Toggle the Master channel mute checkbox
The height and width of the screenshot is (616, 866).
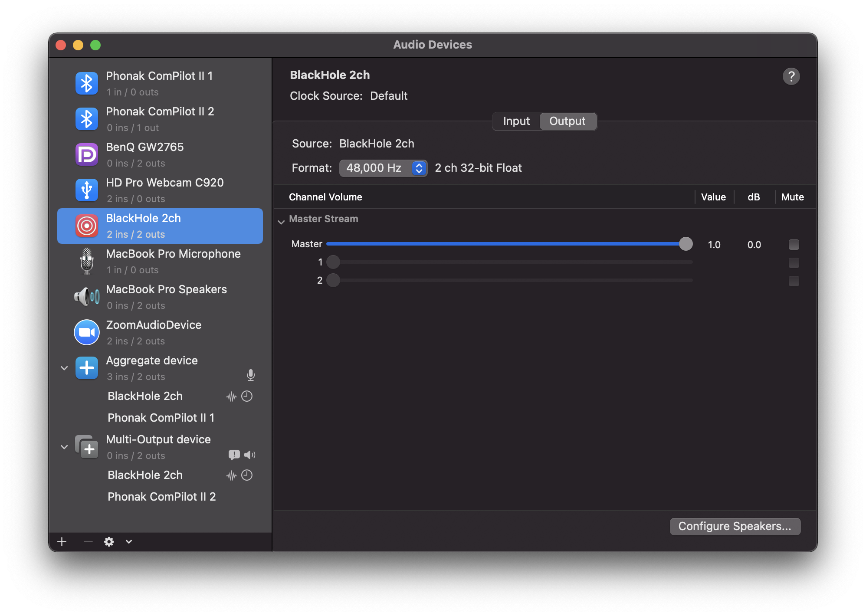[x=794, y=245]
